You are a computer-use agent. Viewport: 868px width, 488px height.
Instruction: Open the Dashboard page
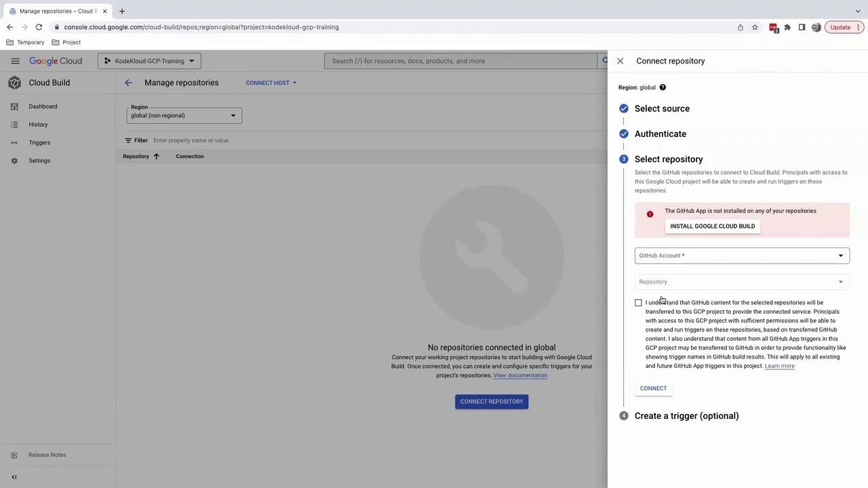[x=43, y=106]
